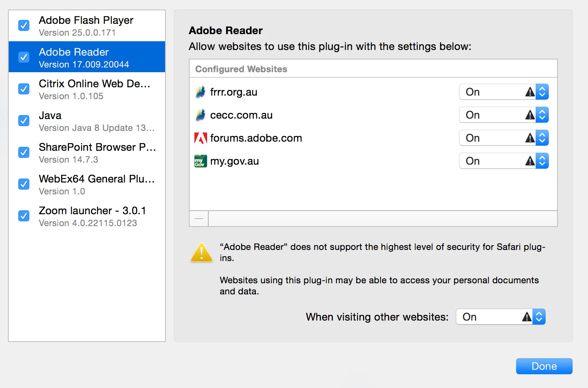Toggle the SharePoint Browser plug-in checkbox
The image size is (588, 388).
[24, 152]
